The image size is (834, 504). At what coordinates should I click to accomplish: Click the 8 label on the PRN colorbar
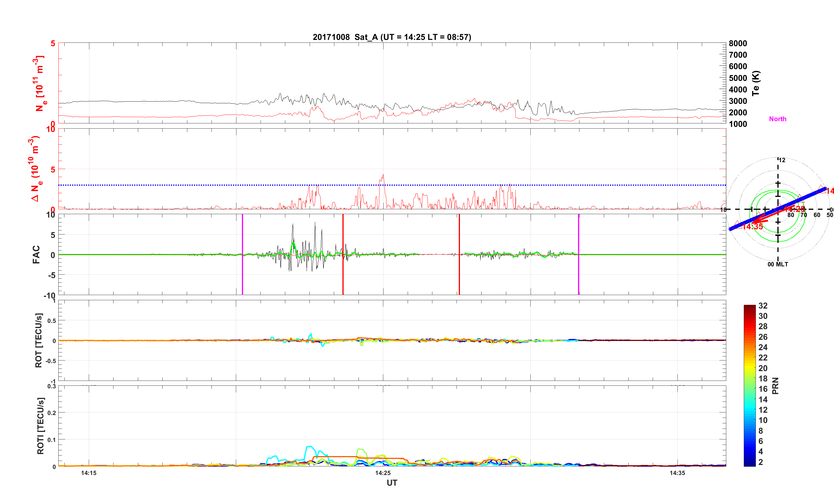(x=760, y=431)
